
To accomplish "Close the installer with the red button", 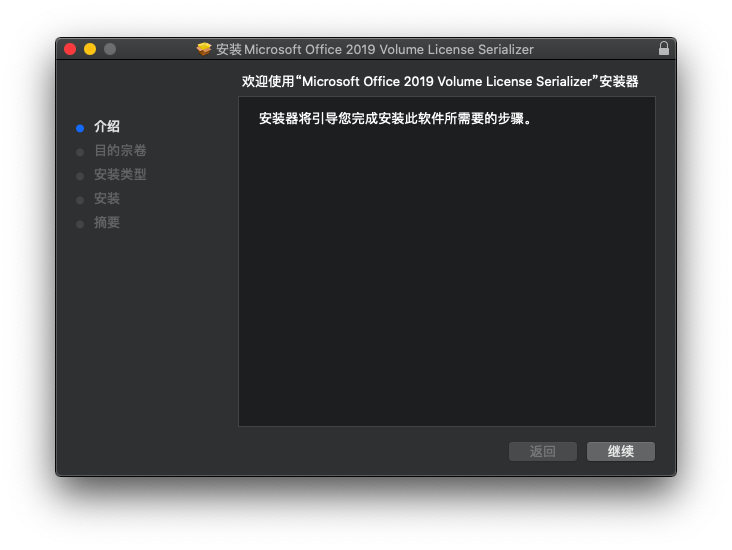I will pyautogui.click(x=70, y=49).
